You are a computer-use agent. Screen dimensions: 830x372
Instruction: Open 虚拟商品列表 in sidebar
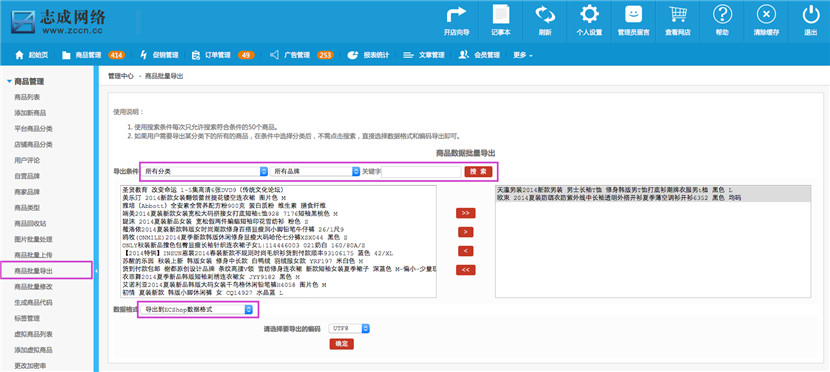[x=33, y=334]
